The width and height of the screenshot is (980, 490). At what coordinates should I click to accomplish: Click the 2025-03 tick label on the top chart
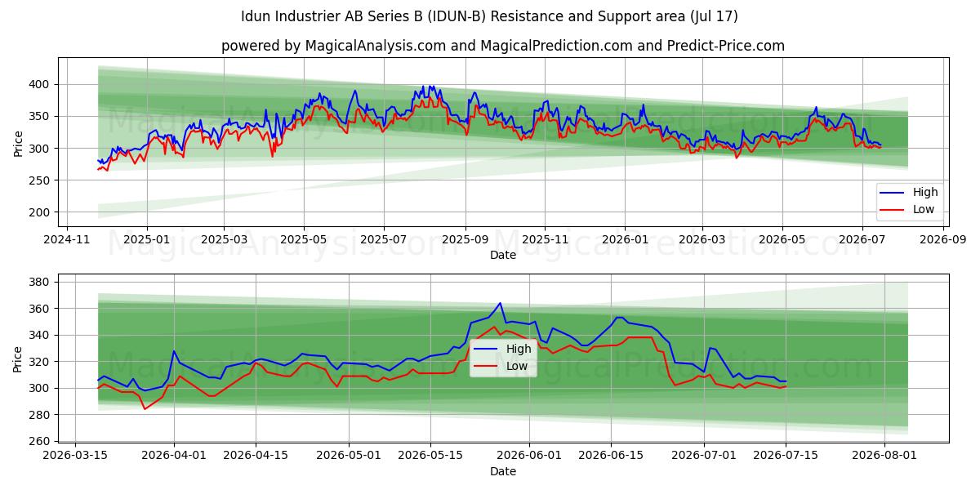225,240
